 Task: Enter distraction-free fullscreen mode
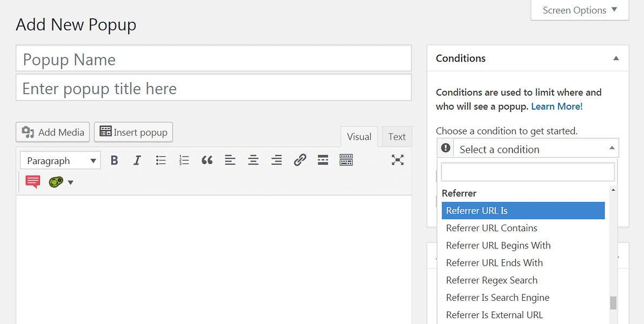[397, 160]
